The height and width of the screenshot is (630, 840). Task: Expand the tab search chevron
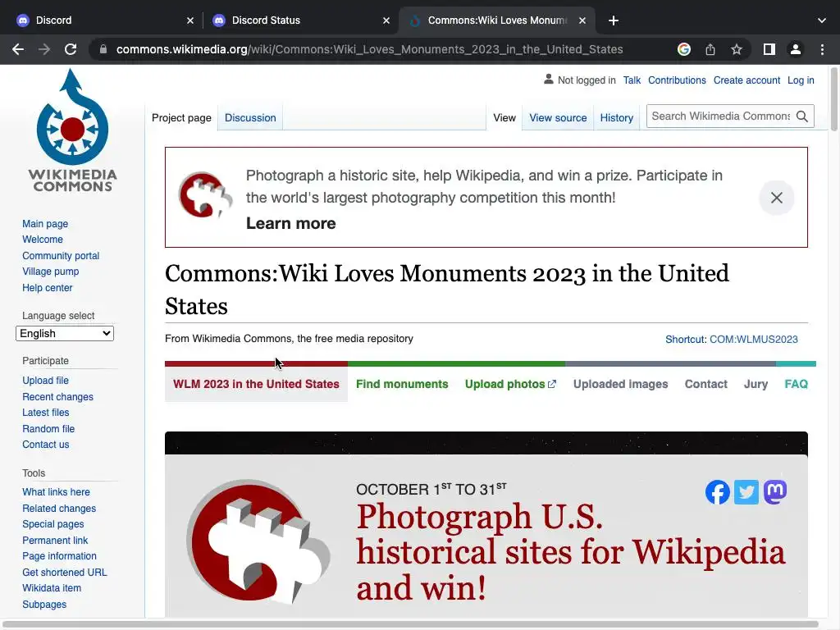(822, 21)
